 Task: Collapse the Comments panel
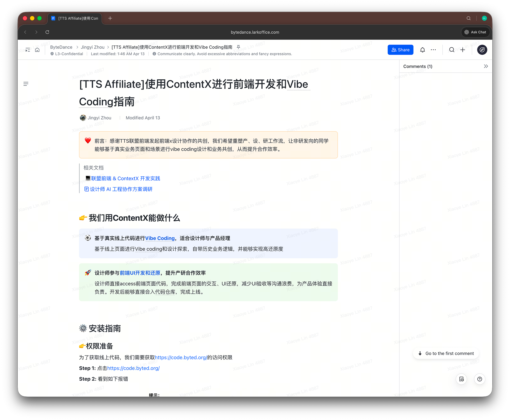486,66
